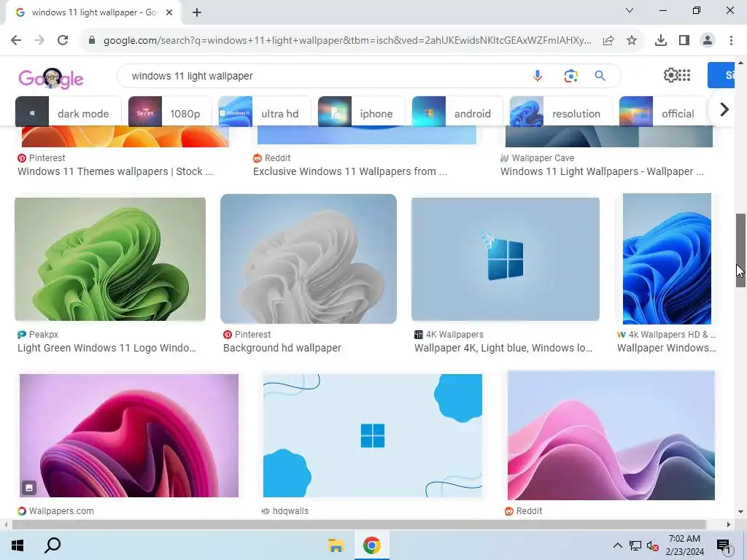Image resolution: width=747 pixels, height=560 pixels.
Task: Open pink waves Reddit thumbnail
Action: point(611,436)
